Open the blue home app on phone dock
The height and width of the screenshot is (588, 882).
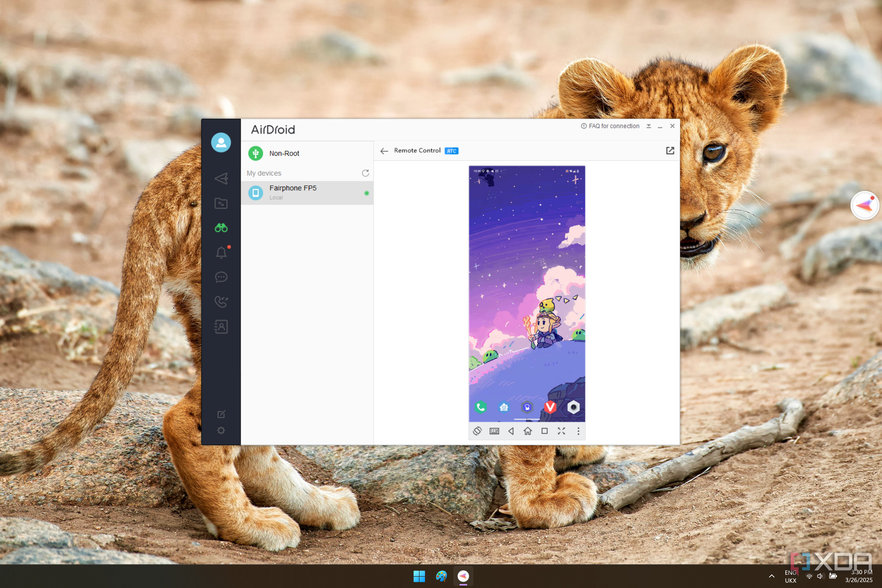point(504,407)
